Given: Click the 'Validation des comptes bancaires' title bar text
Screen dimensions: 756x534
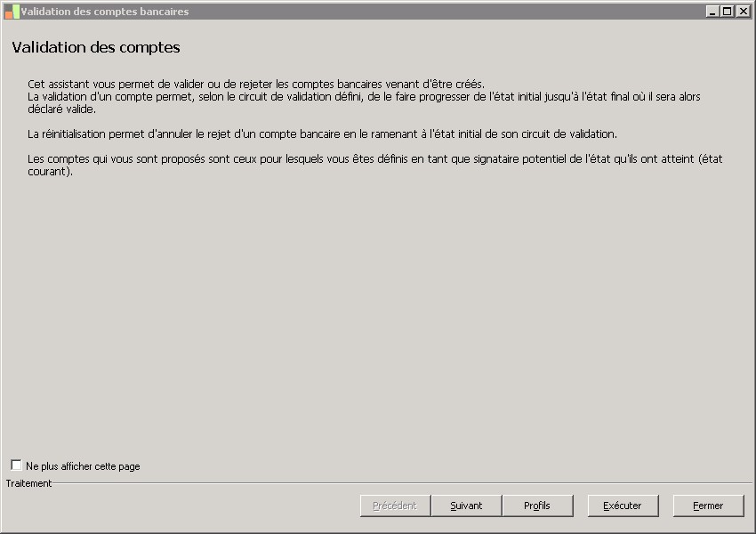Looking at the screenshot, I should [x=105, y=12].
